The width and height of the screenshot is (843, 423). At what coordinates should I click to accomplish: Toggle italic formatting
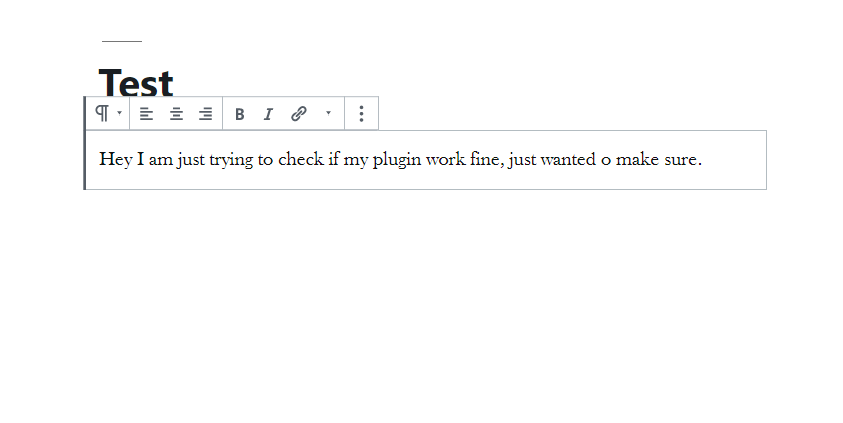[x=268, y=114]
